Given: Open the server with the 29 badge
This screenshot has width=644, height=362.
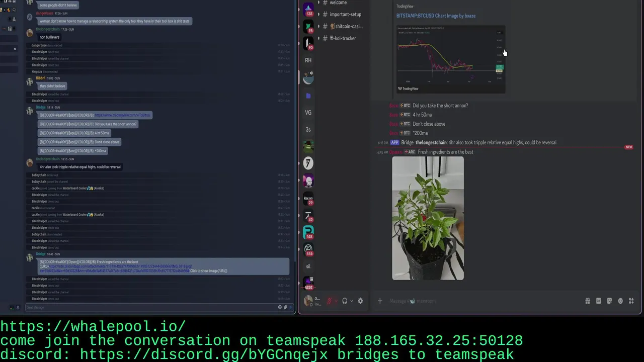Looking at the screenshot, I should point(308,199).
